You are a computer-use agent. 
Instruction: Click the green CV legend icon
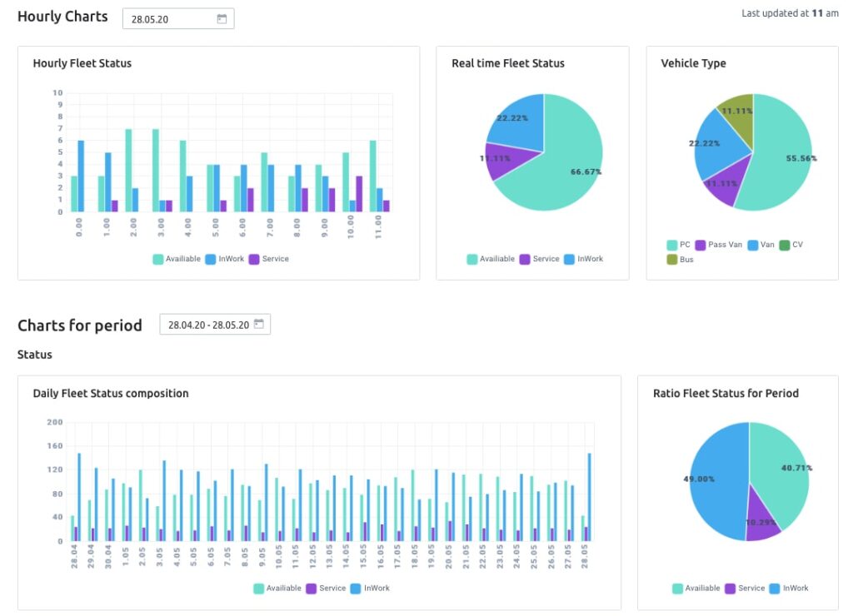coord(784,245)
